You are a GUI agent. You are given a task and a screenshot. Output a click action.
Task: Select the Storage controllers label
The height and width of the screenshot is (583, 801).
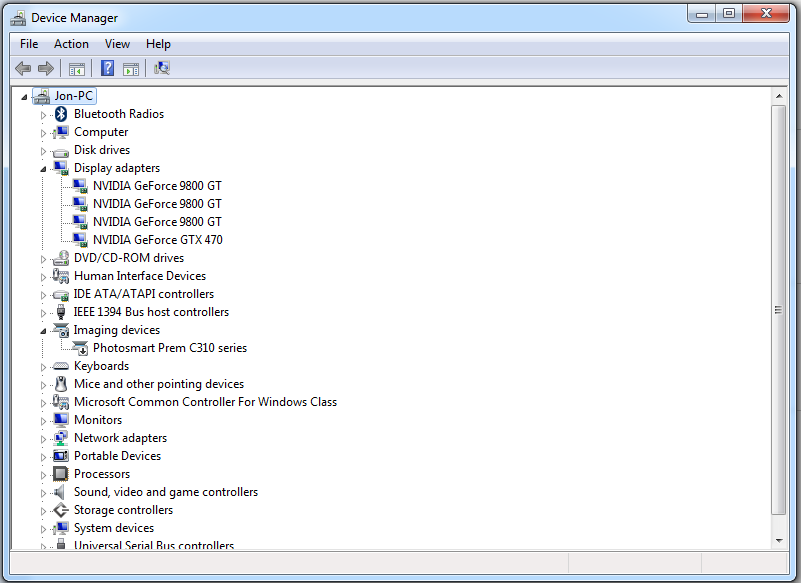[x=124, y=510]
